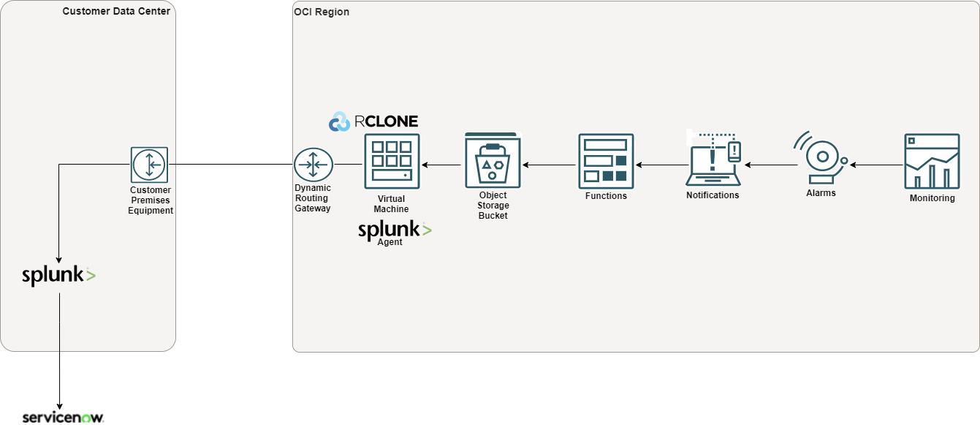
Task: Click the Dynamic Routing Gateway icon
Action: 314,165
